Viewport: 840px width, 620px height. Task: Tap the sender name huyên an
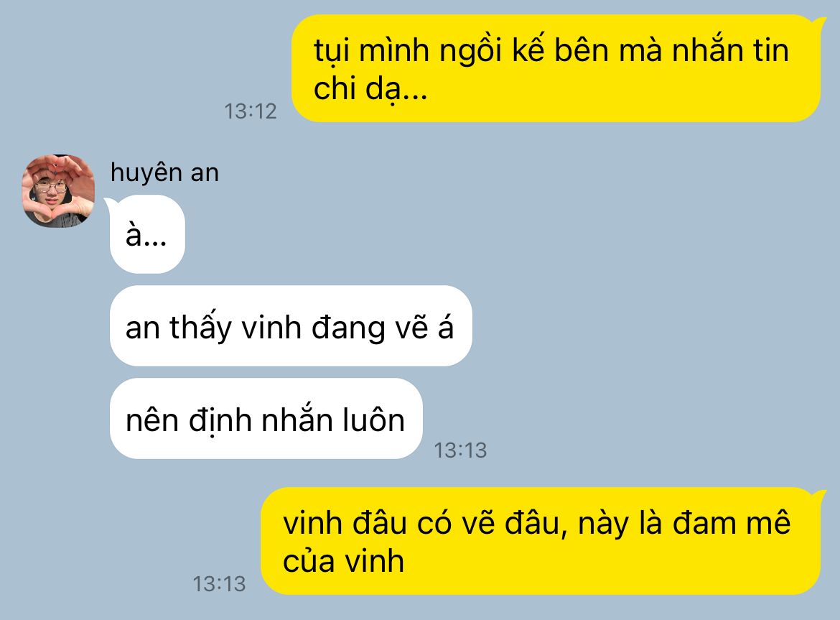[164, 173]
